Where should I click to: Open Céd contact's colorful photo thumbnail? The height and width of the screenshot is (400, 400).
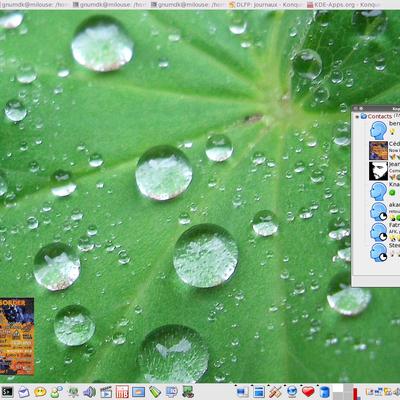(x=378, y=151)
